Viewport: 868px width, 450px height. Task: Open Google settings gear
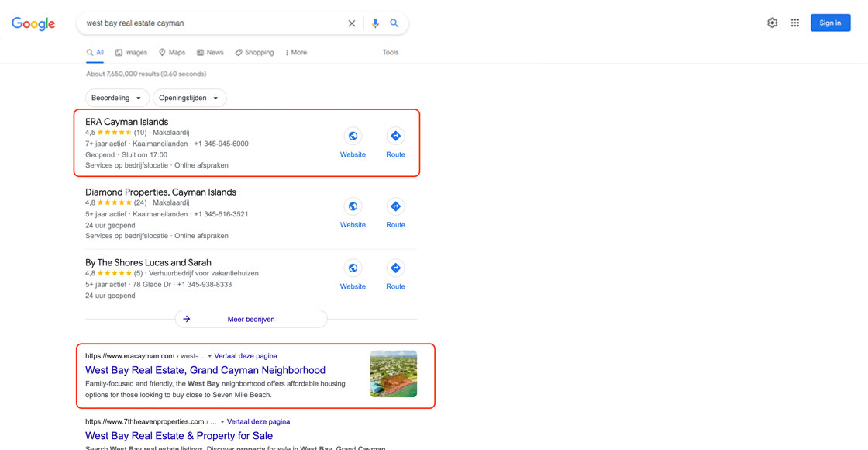pyautogui.click(x=772, y=22)
